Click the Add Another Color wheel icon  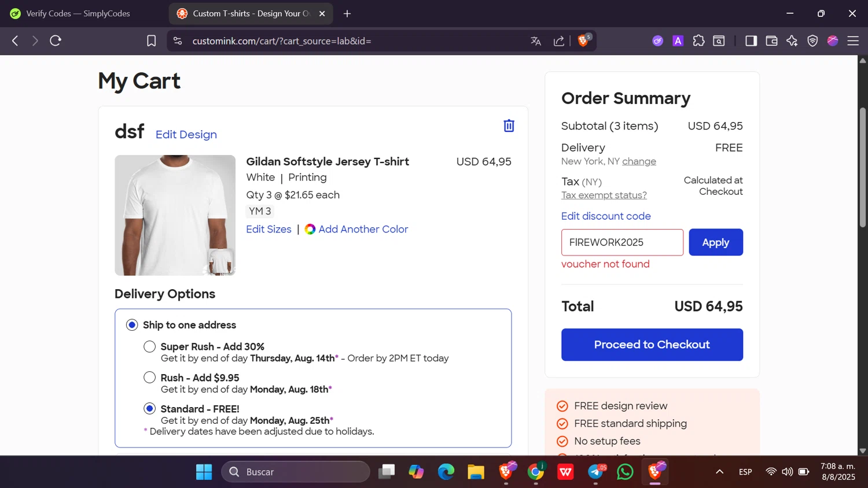point(310,229)
